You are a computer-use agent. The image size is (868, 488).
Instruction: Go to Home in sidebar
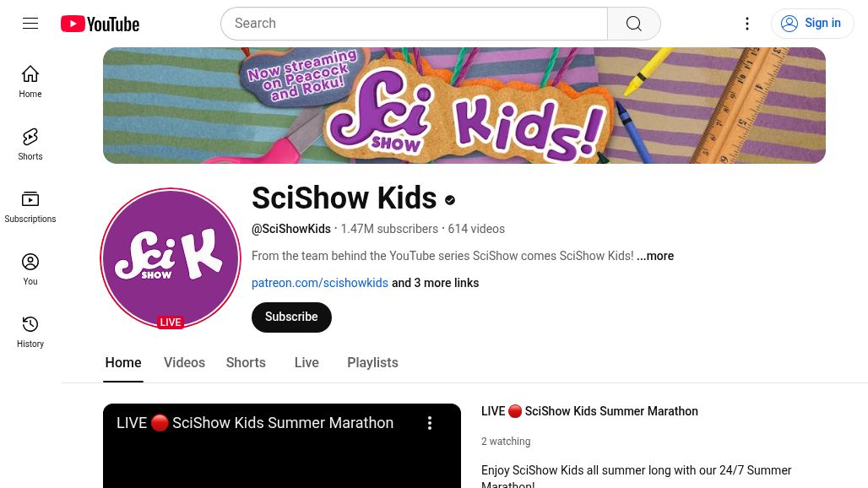30,82
